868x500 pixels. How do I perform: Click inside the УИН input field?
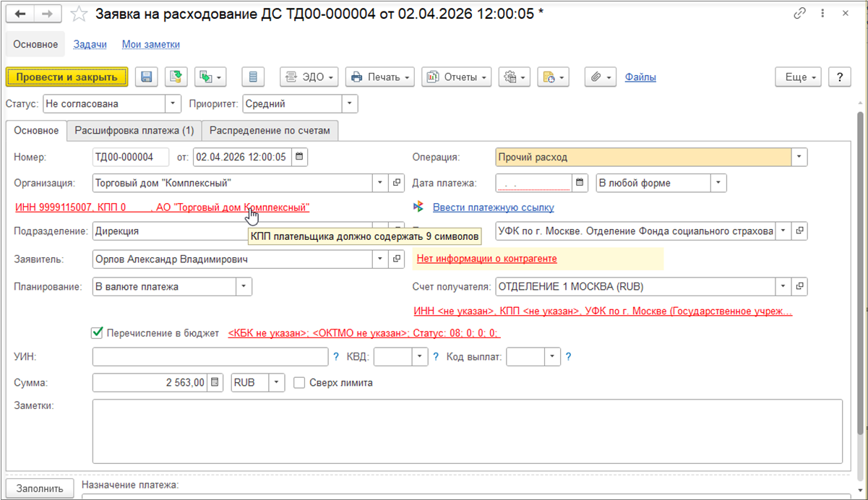[x=210, y=357]
